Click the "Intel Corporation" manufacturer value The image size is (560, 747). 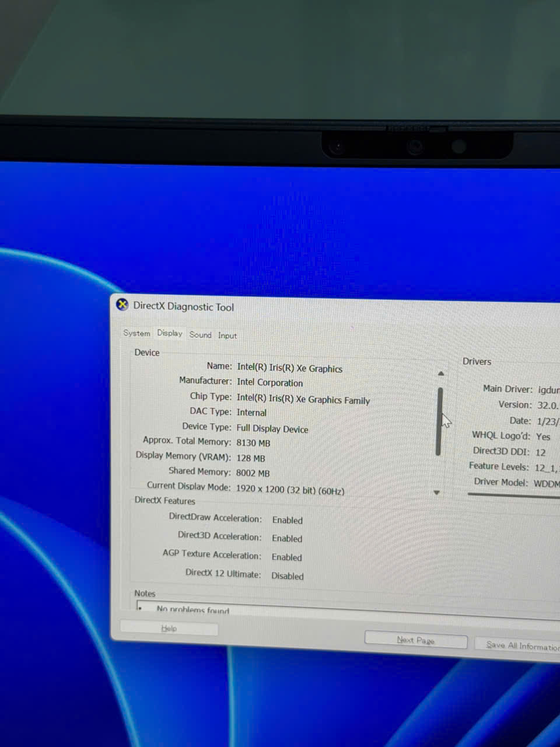[269, 383]
